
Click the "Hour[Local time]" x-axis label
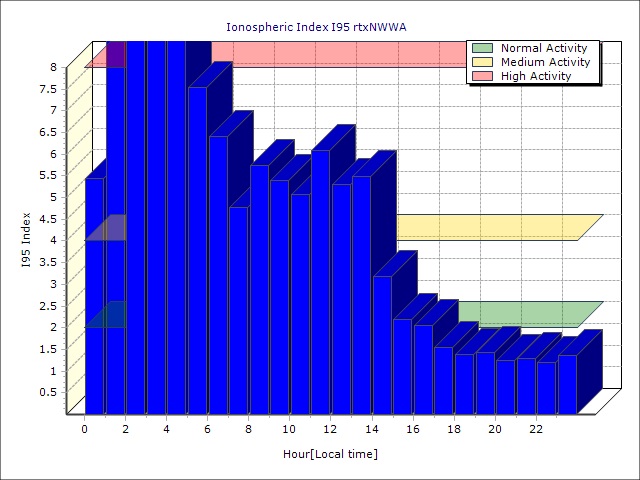pos(330,454)
